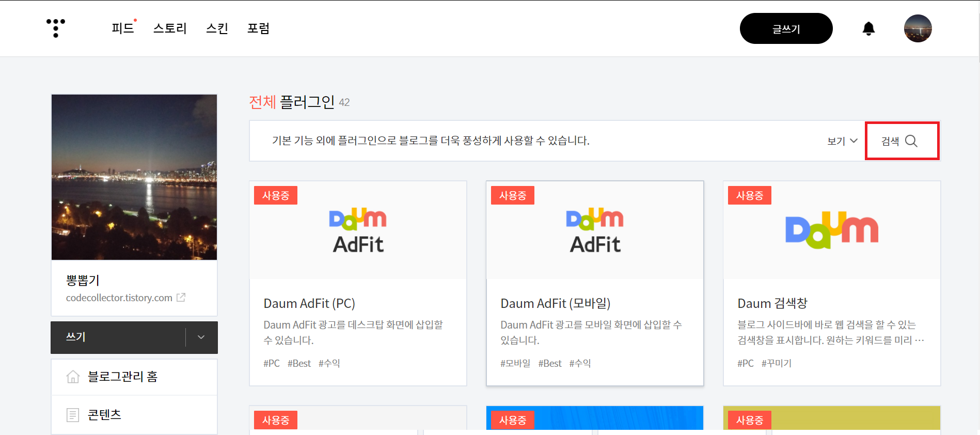
Task: Open the 피드 menu
Action: 123,28
